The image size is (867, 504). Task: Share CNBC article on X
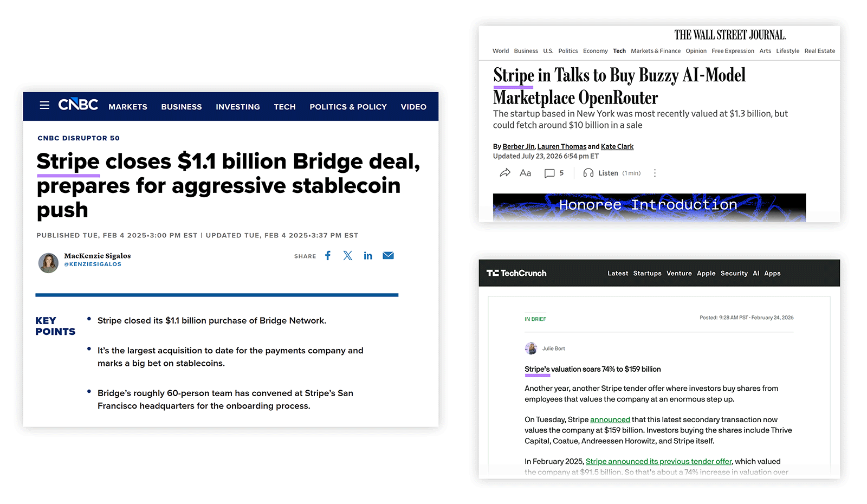point(348,256)
